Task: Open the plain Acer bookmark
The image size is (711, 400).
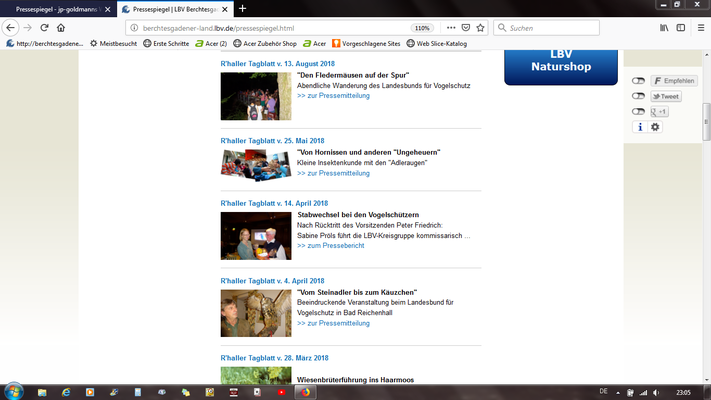Action: coord(314,44)
